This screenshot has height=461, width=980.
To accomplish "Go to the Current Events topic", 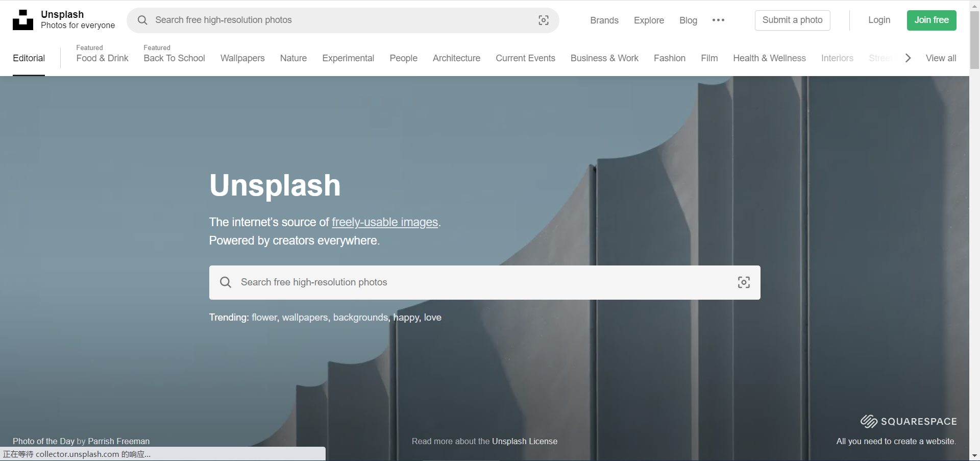I will point(525,58).
